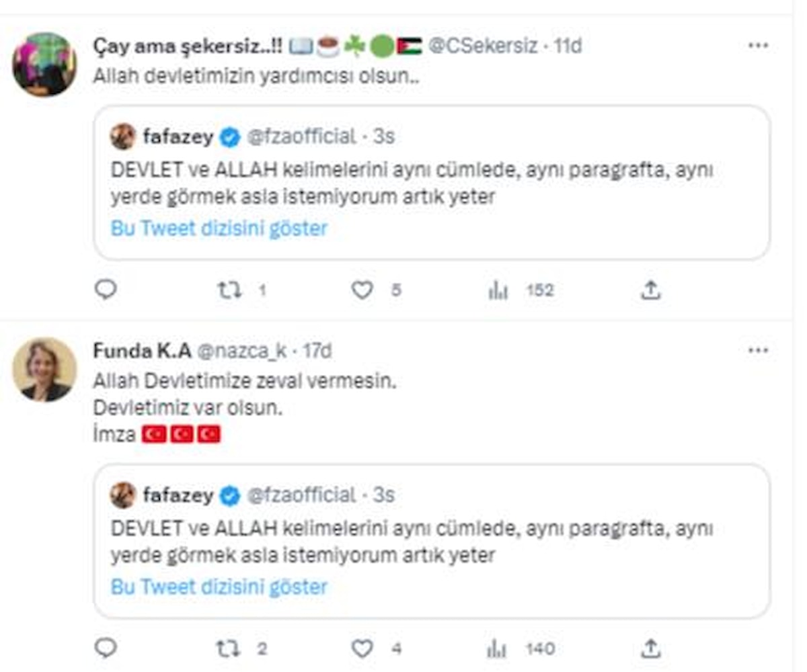The width and height of the screenshot is (807, 672).
Task: Click first 'Bu Tweet dizisini göster' link
Action: click(x=219, y=228)
